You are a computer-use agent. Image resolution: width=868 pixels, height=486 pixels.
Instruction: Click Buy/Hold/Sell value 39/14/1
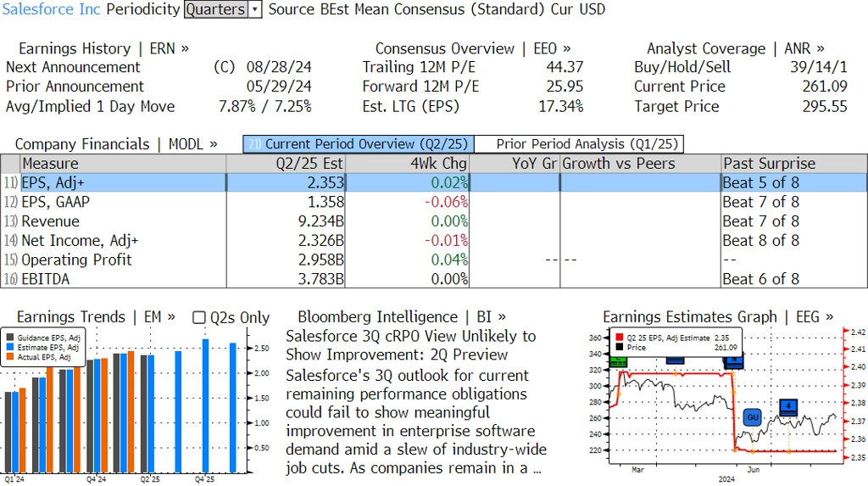818,67
